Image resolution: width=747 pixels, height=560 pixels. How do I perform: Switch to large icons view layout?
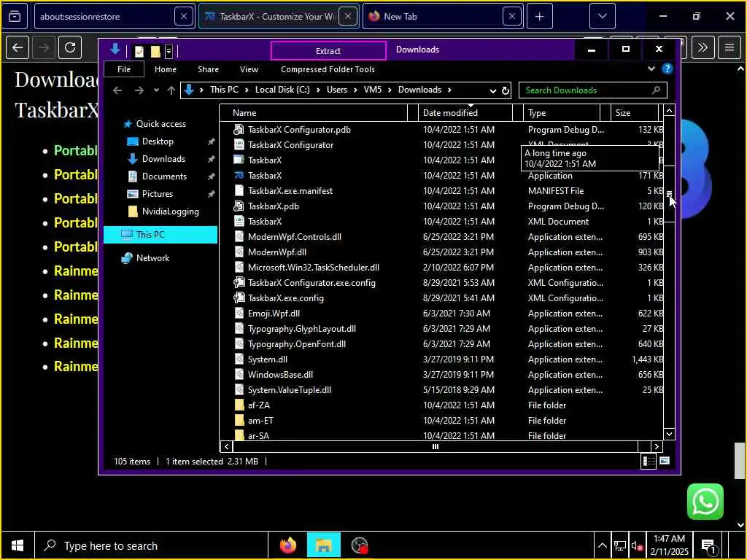665,461
